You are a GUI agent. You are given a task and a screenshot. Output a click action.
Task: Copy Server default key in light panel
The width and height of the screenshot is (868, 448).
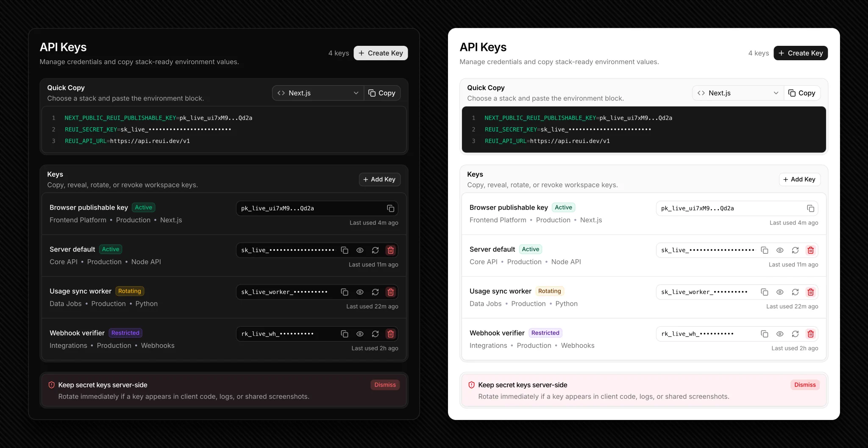(x=765, y=250)
